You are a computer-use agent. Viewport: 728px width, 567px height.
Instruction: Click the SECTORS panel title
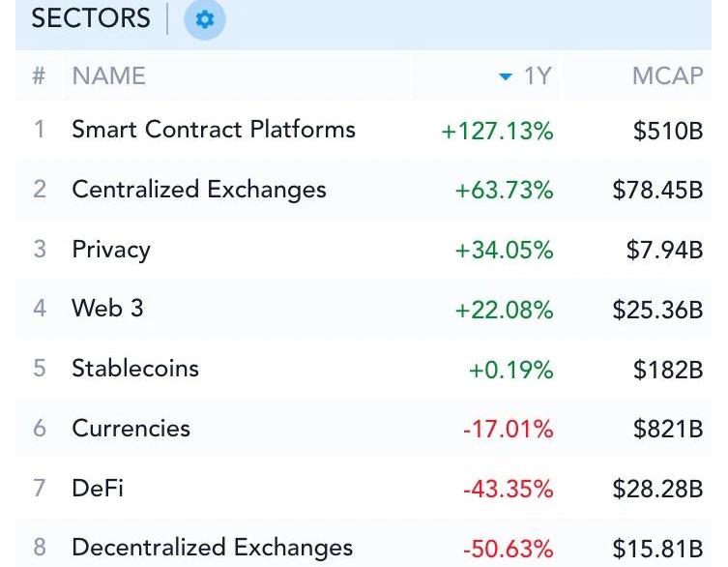pos(91,18)
